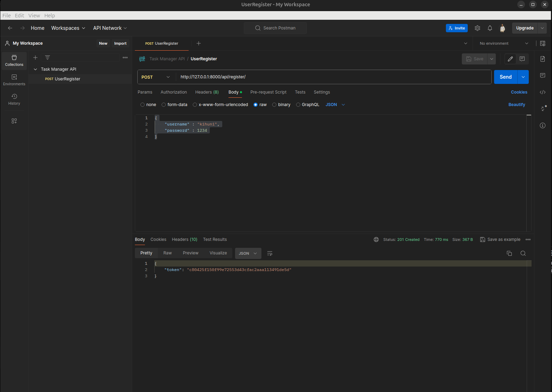Click the New button
Viewport: 552px width, 392px height.
click(x=103, y=43)
